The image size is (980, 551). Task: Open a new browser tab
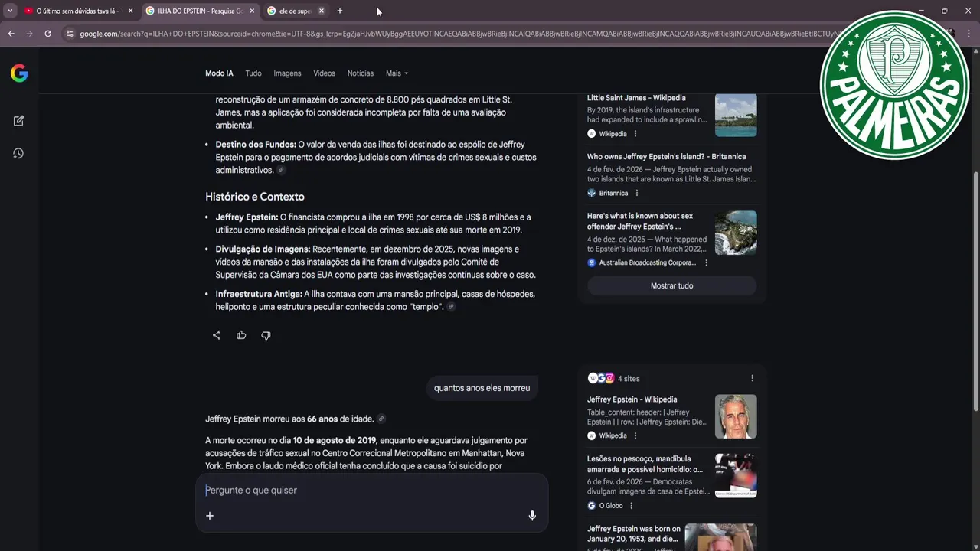pos(340,11)
